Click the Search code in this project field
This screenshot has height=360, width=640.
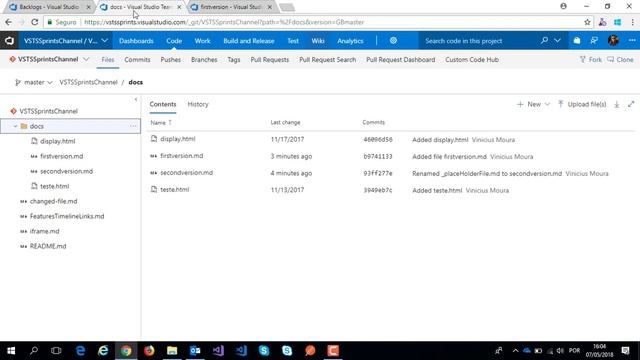click(478, 41)
